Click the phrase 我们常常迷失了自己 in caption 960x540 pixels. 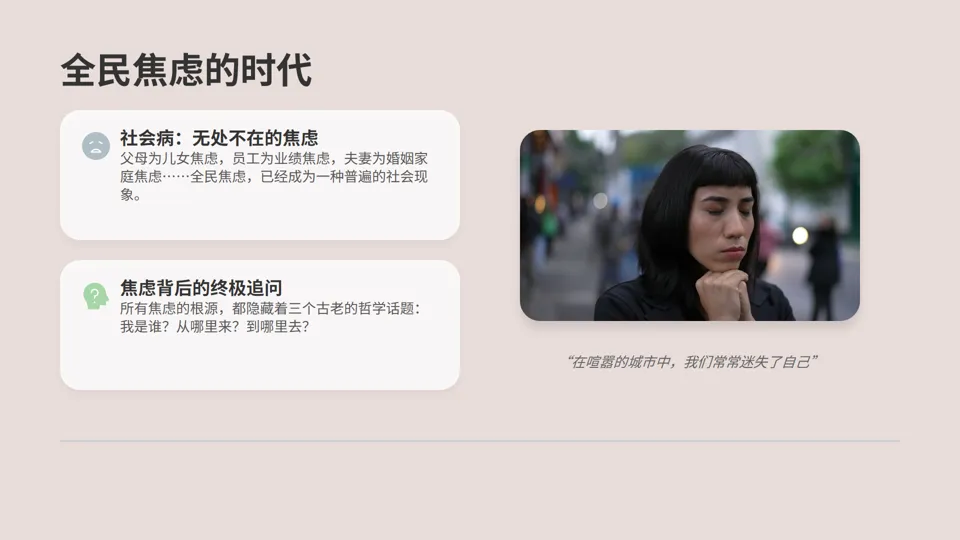click(747, 362)
